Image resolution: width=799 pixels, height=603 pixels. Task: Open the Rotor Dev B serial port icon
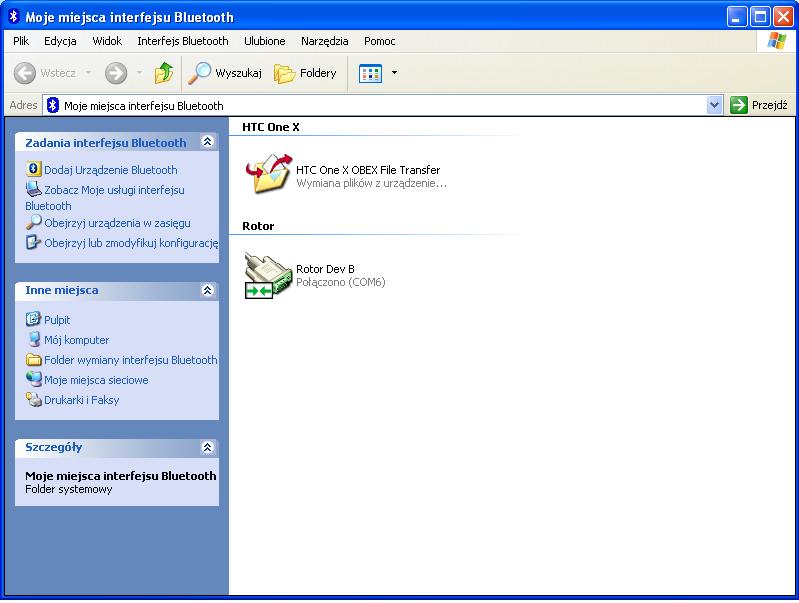(x=268, y=275)
